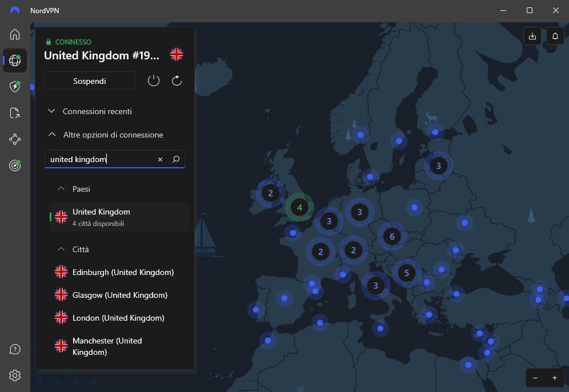Open the settings gear icon

click(x=15, y=375)
